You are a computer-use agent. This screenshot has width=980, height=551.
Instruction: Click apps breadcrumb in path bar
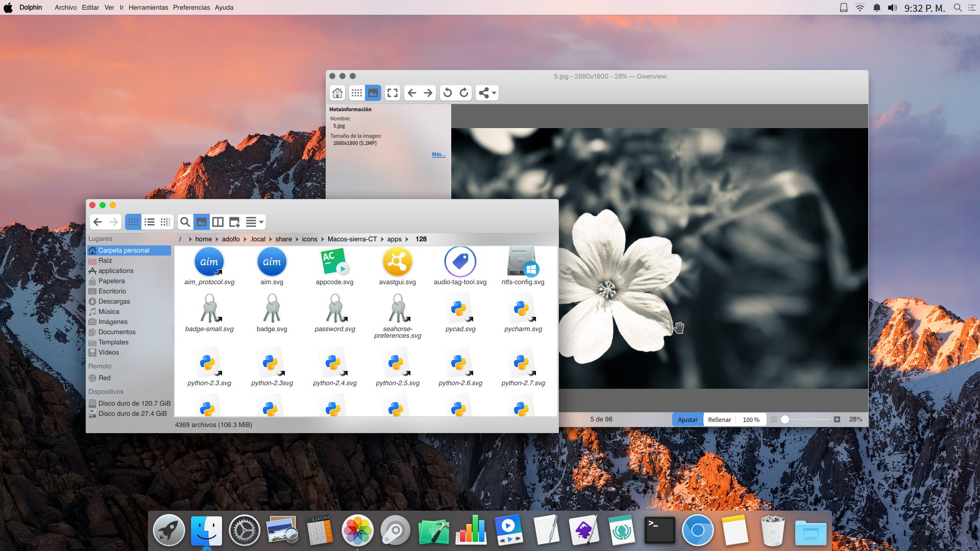click(x=394, y=239)
